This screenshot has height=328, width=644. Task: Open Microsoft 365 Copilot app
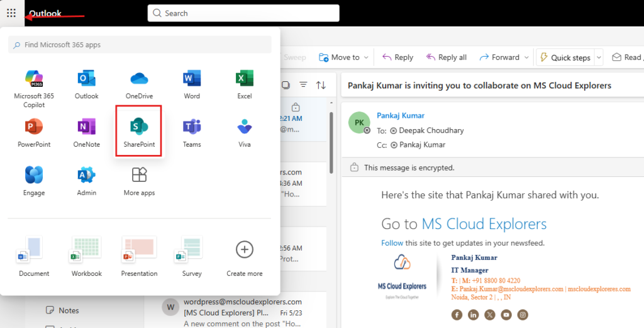click(x=34, y=89)
